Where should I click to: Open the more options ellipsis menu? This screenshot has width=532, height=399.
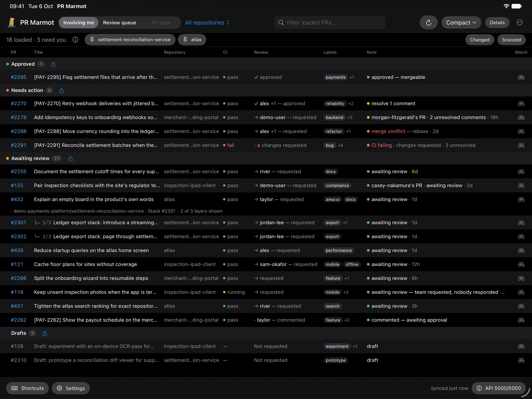(x=520, y=22)
